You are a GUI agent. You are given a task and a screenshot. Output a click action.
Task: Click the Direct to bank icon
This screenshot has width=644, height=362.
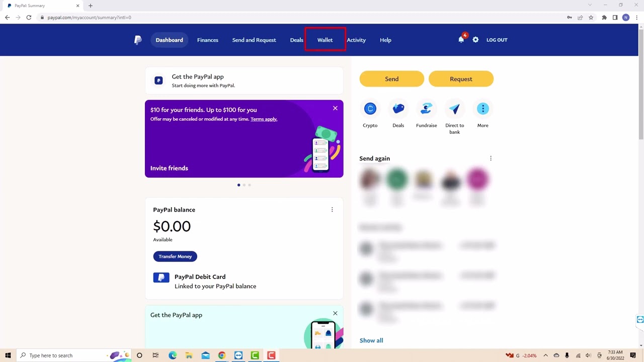pyautogui.click(x=455, y=109)
